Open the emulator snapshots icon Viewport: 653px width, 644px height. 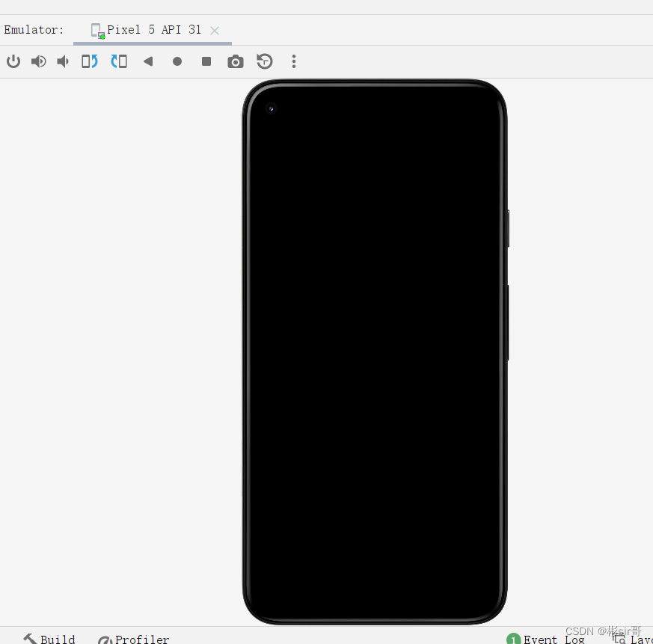point(264,61)
